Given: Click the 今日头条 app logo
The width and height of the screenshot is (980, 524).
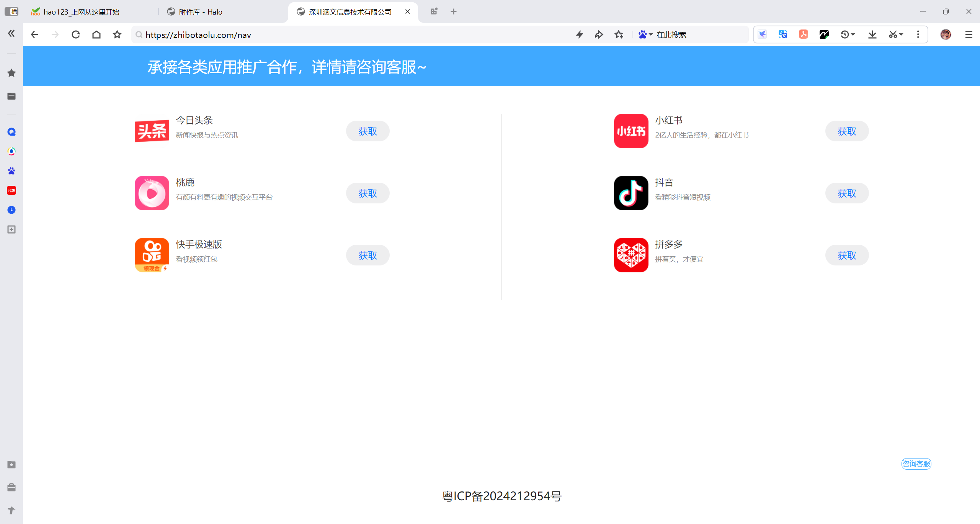Looking at the screenshot, I should click(x=152, y=131).
